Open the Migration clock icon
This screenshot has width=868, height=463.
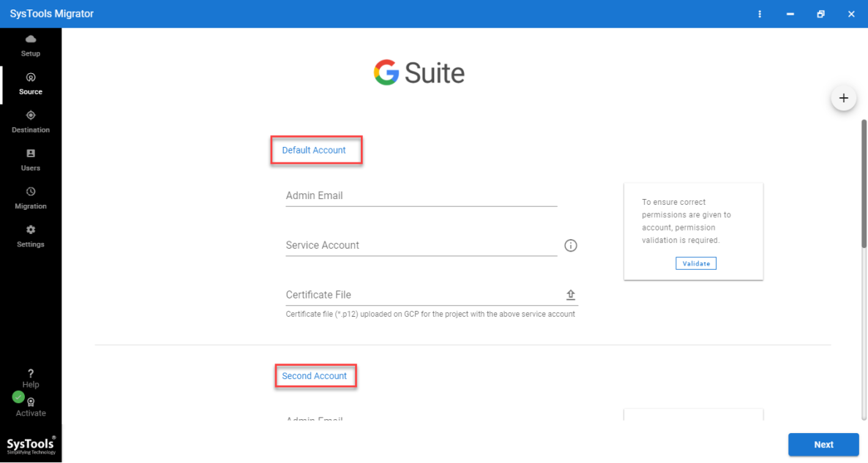pos(31,192)
